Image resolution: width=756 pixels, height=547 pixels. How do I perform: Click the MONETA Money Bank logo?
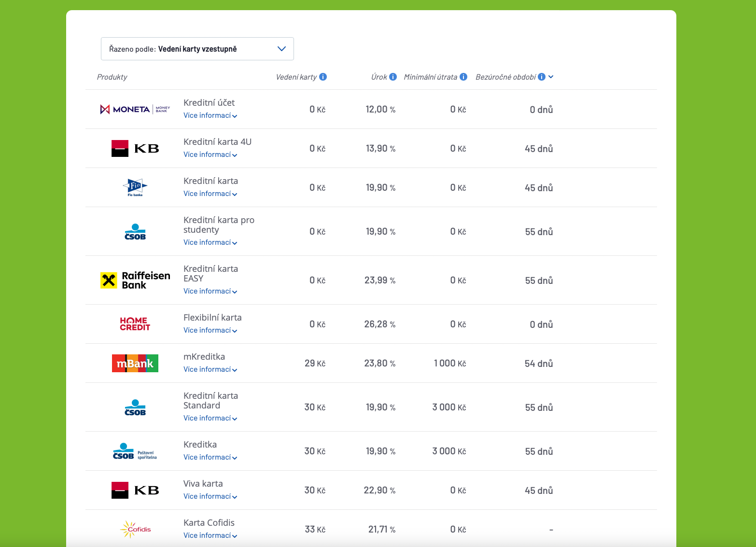coord(135,109)
